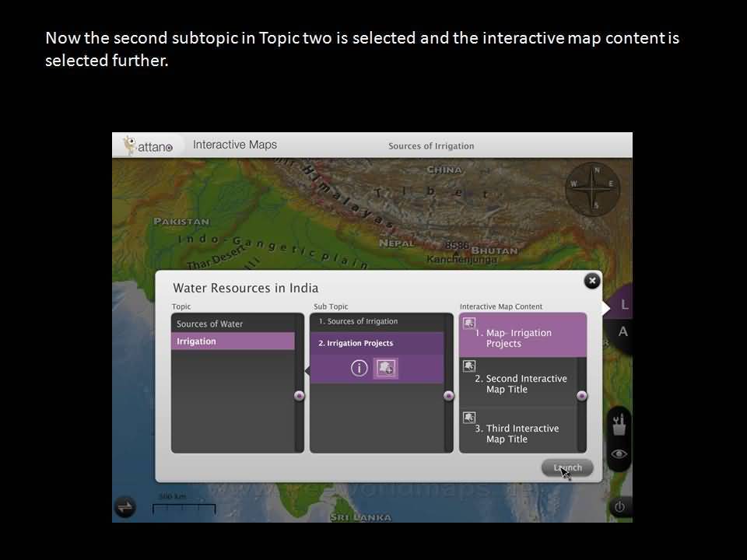Select Second Interactive Map Title item

pyautogui.click(x=522, y=384)
